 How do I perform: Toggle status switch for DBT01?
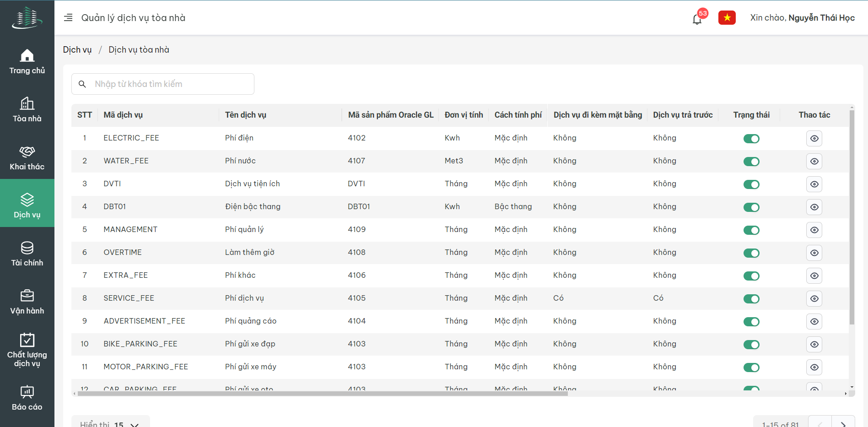(x=751, y=207)
